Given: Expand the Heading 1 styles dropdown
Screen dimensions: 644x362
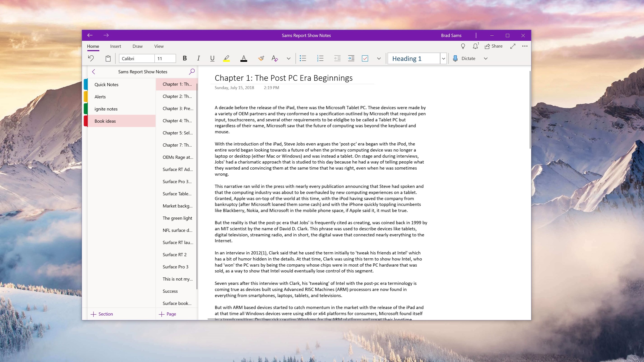Looking at the screenshot, I should (443, 58).
